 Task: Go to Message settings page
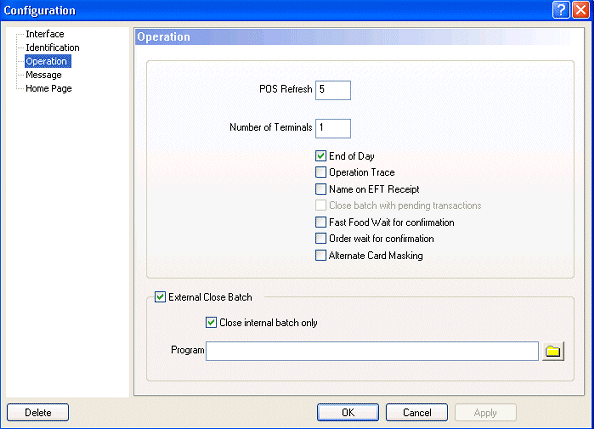point(43,75)
